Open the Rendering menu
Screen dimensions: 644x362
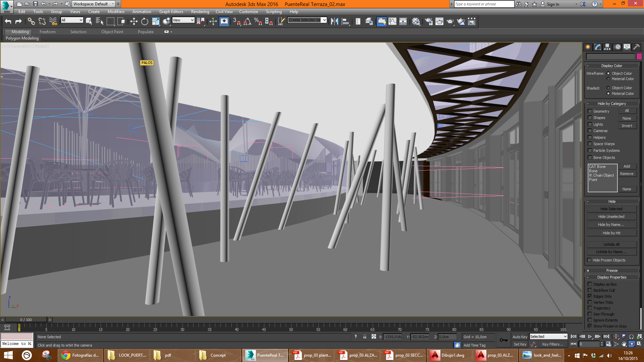tap(200, 12)
